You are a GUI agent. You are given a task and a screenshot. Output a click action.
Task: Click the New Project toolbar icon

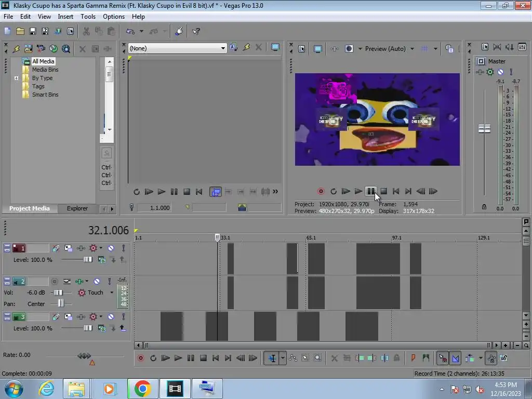pyautogui.click(x=7, y=31)
